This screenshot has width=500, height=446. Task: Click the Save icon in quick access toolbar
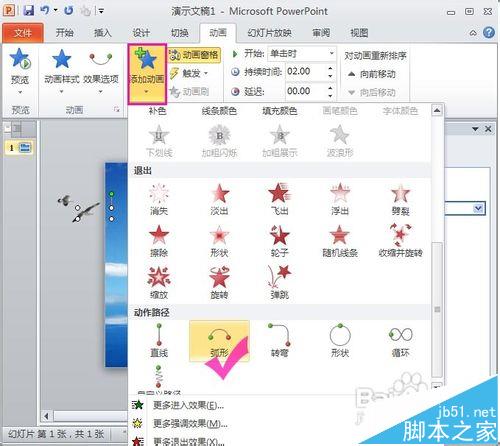[x=28, y=10]
